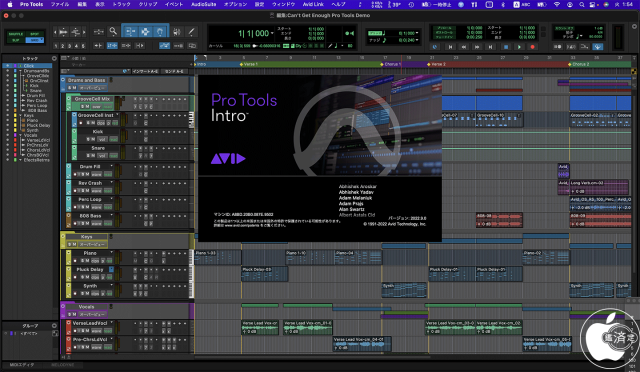Open the Track List options circle icon

coord(54,58)
